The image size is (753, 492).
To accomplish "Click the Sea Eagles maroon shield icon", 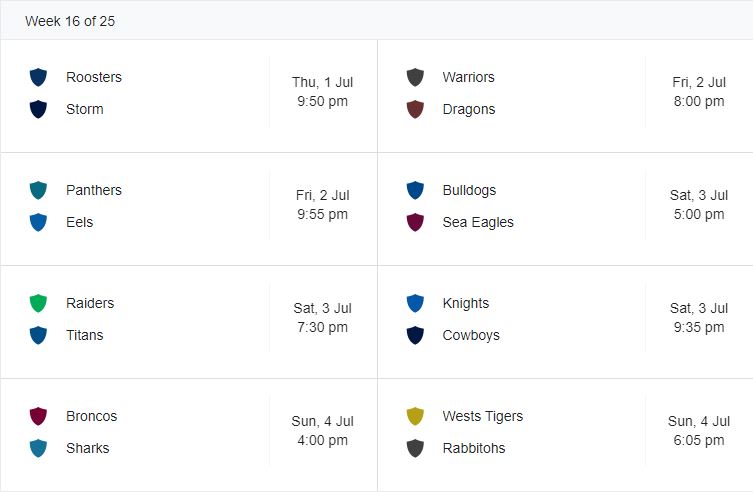I will [415, 222].
